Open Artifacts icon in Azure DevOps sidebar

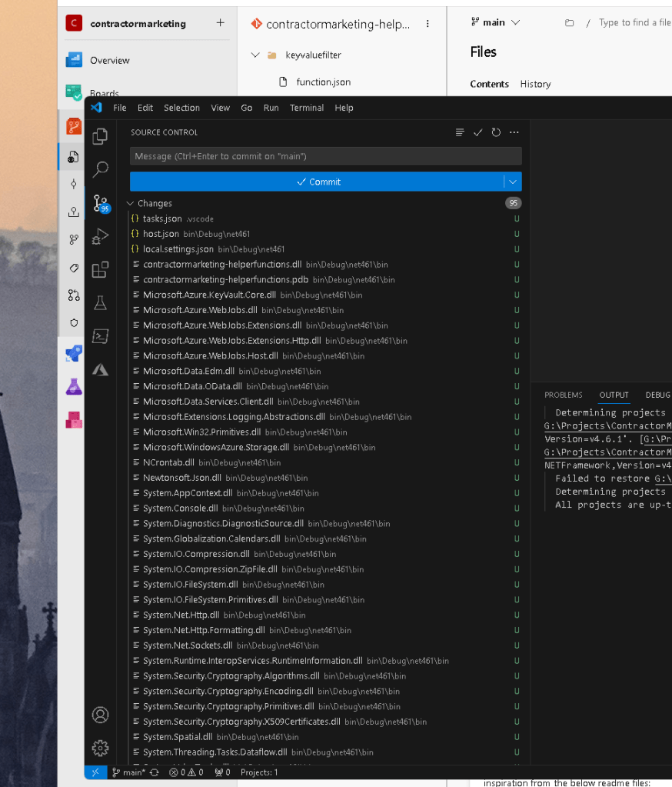point(74,419)
